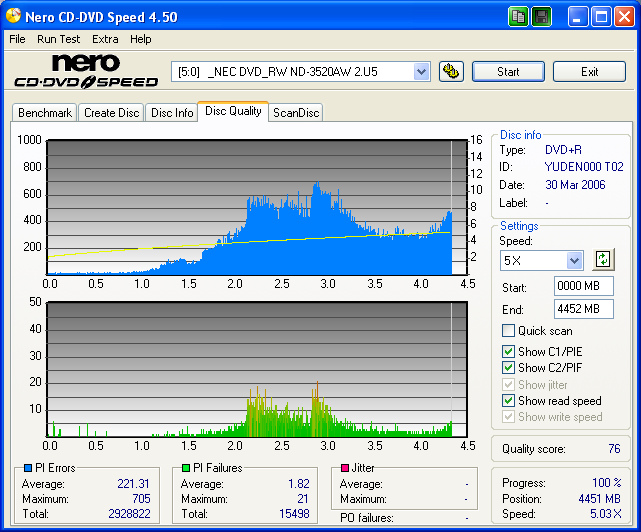This screenshot has height=532, width=641.
Task: Click the copy to clipboard icon in title bar
Action: point(518,17)
